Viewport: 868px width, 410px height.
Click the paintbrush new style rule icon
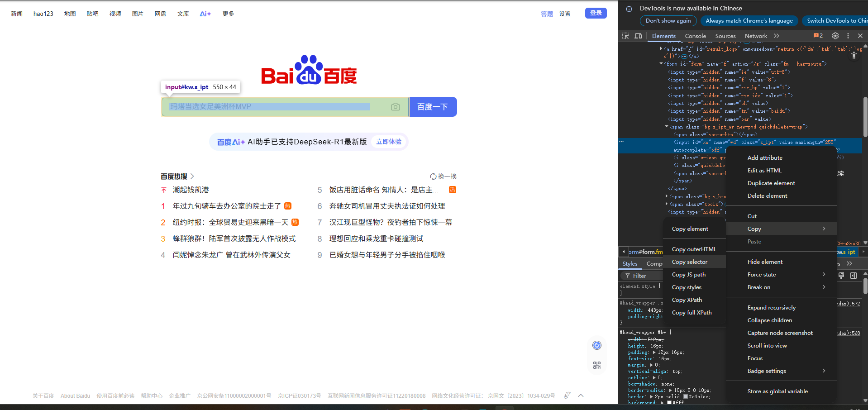coord(841,276)
